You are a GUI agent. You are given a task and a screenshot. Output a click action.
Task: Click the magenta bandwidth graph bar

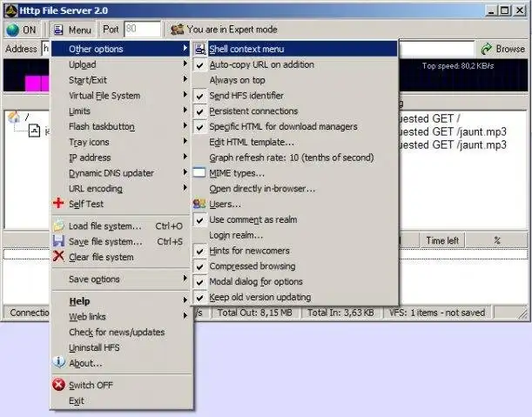(37, 83)
